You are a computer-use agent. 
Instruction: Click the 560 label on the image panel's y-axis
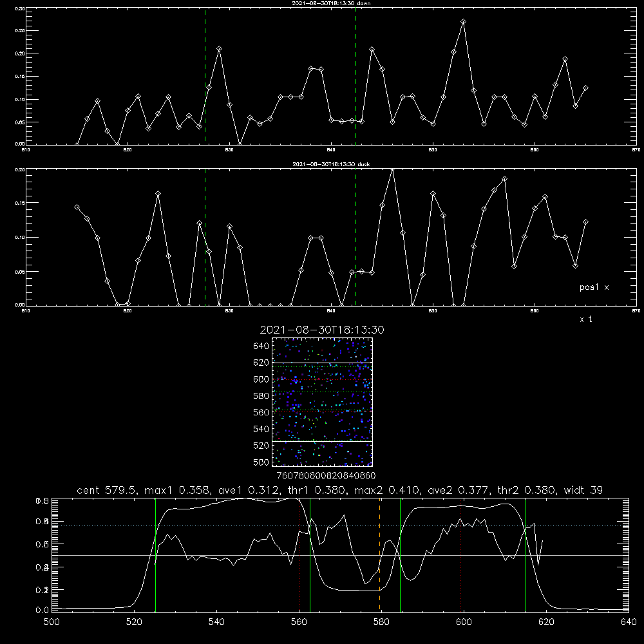(x=261, y=412)
